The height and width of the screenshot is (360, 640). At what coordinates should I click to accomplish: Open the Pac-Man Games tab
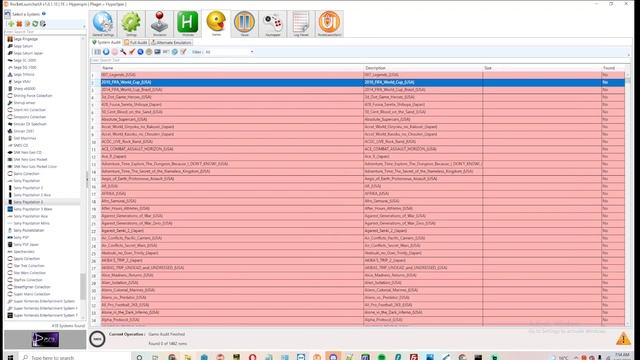tap(216, 24)
